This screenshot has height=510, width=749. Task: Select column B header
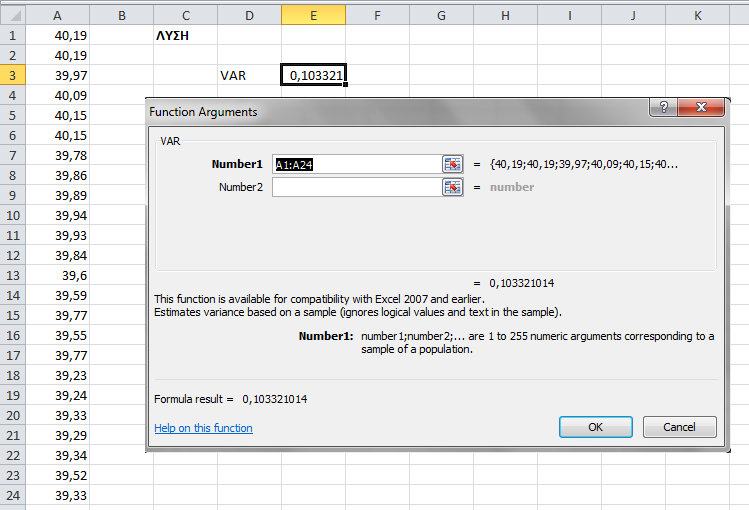122,15
